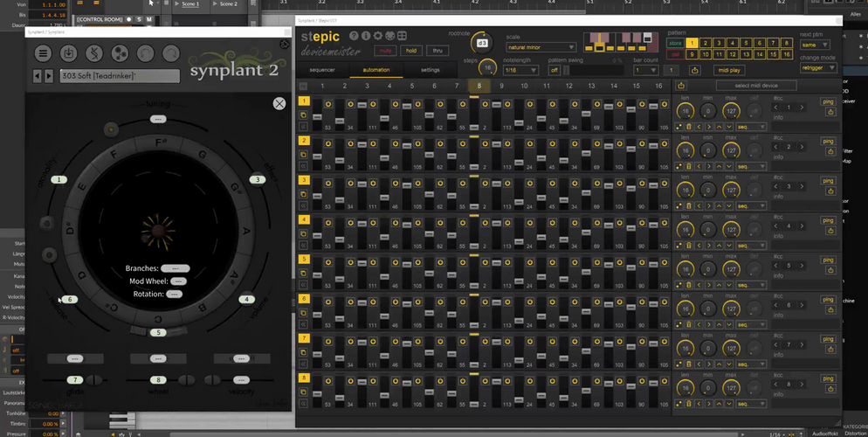Image resolution: width=868 pixels, height=437 pixels.
Task: Click the stepic help question mark icon
Action: (x=354, y=36)
